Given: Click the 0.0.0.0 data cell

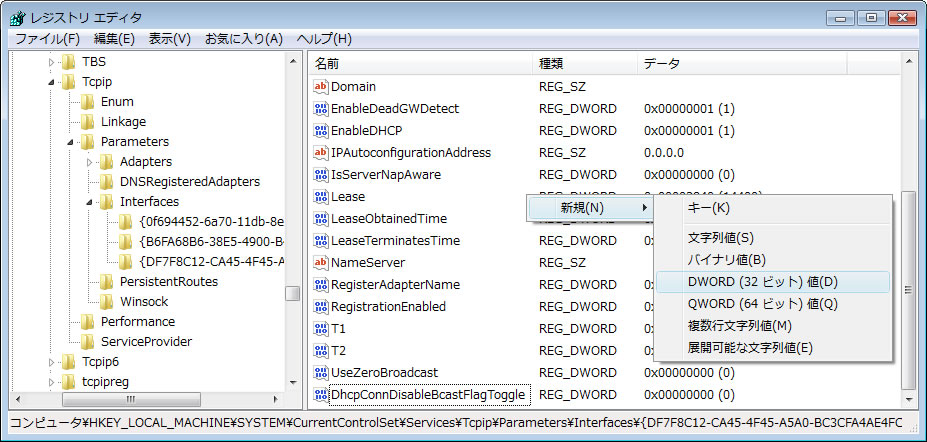Looking at the screenshot, I should tap(664, 153).
